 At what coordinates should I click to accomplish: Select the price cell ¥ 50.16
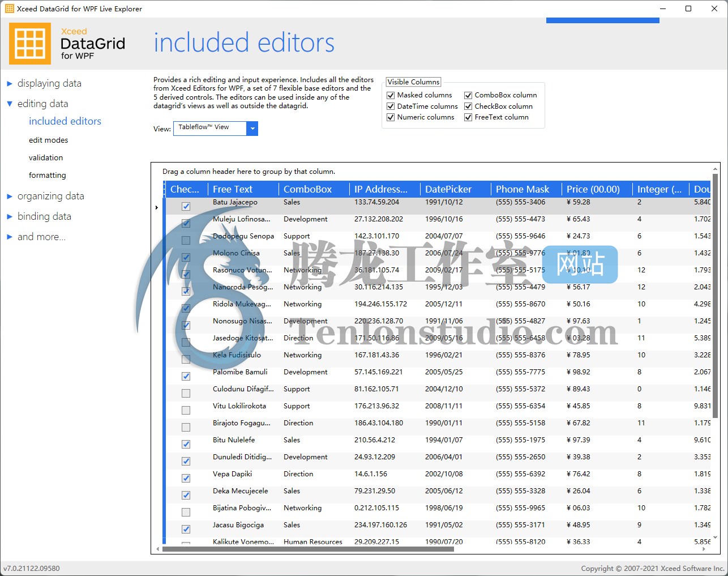[x=579, y=304]
